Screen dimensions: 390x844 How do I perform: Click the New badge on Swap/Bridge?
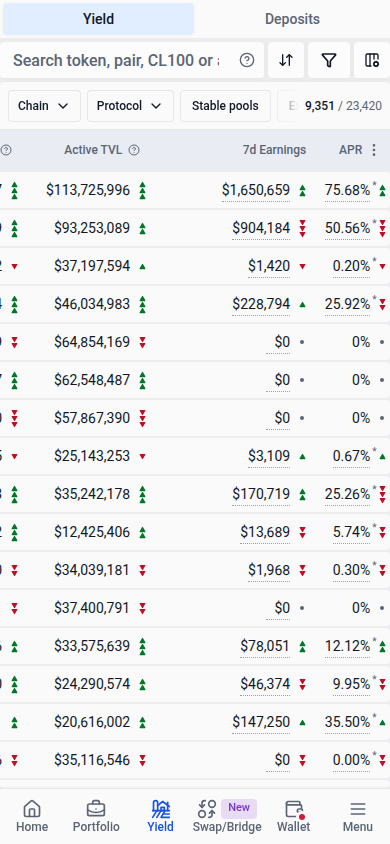click(239, 807)
